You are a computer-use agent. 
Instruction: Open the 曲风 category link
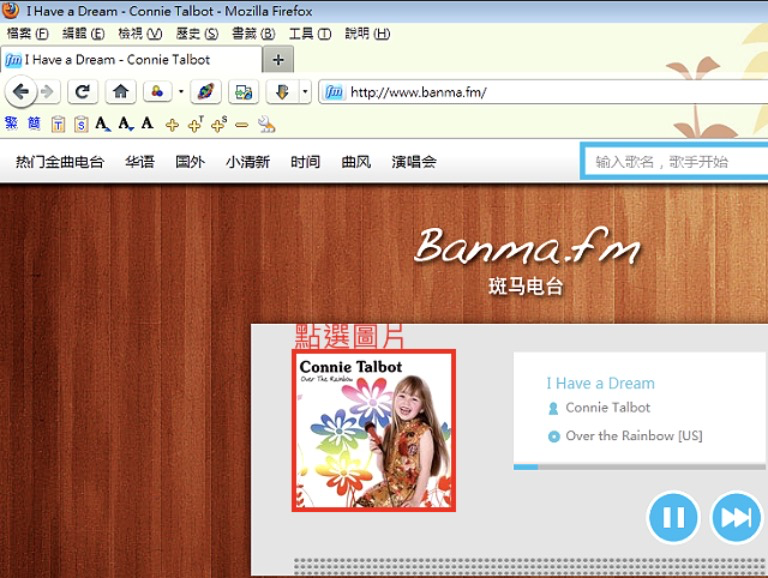point(356,162)
